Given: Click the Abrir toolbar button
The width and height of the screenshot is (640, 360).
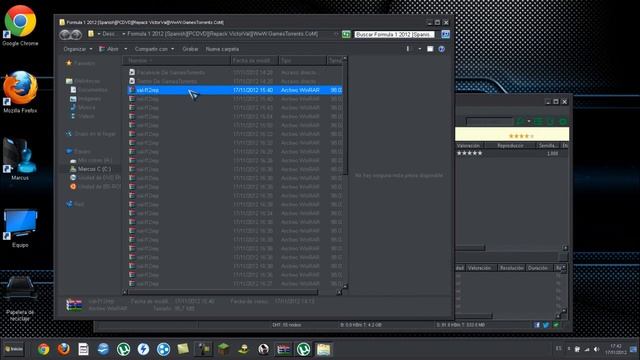Looking at the screenshot, I should 109,49.
